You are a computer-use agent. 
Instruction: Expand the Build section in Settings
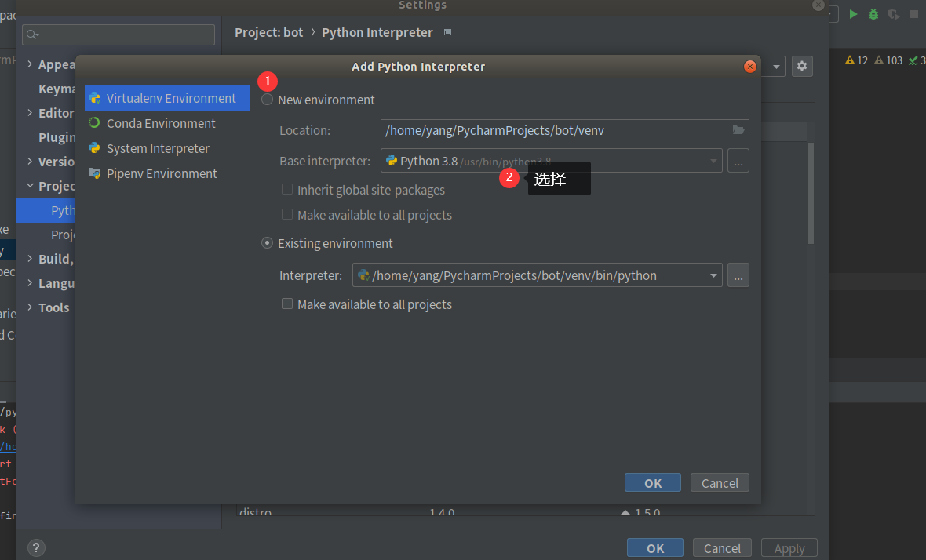point(30,258)
